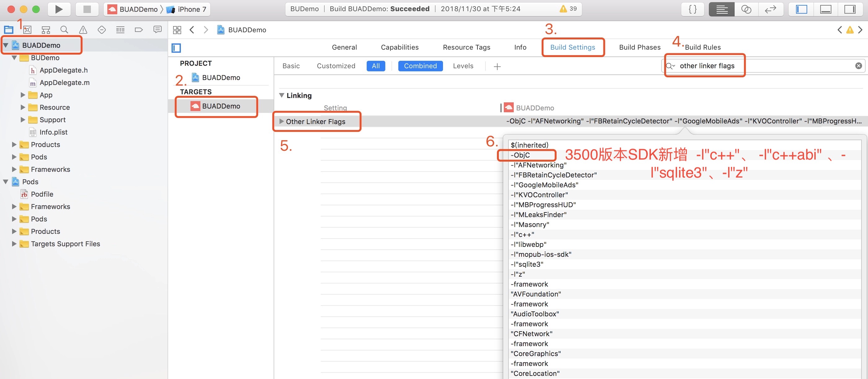Clear the other linker flags search
The width and height of the screenshot is (868, 379).
858,66
